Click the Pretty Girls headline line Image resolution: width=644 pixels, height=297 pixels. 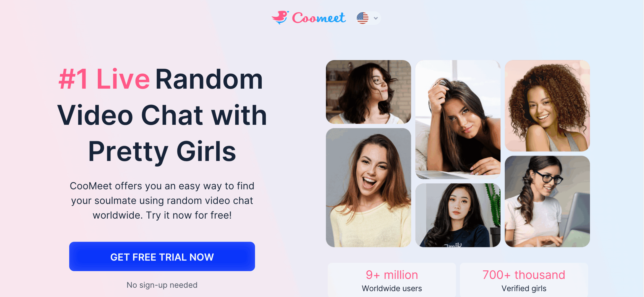(162, 151)
